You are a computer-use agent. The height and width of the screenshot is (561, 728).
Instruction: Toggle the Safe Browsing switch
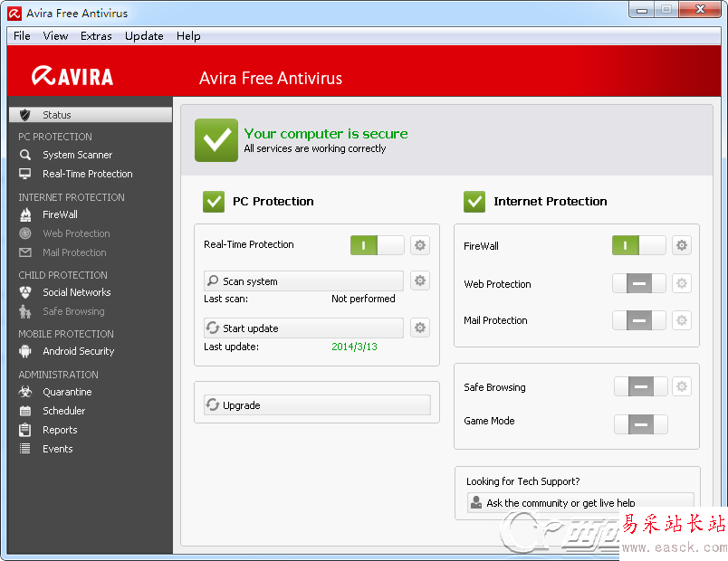641,386
